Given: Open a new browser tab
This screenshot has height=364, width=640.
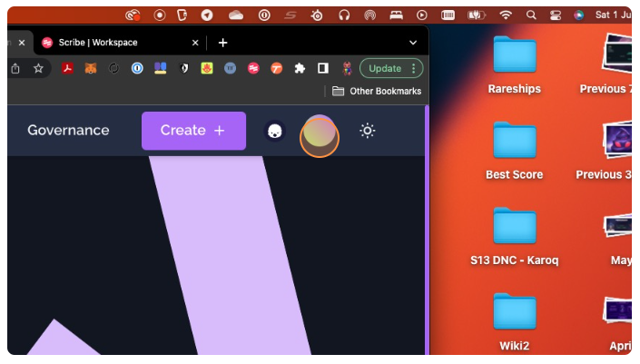Looking at the screenshot, I should (222, 43).
